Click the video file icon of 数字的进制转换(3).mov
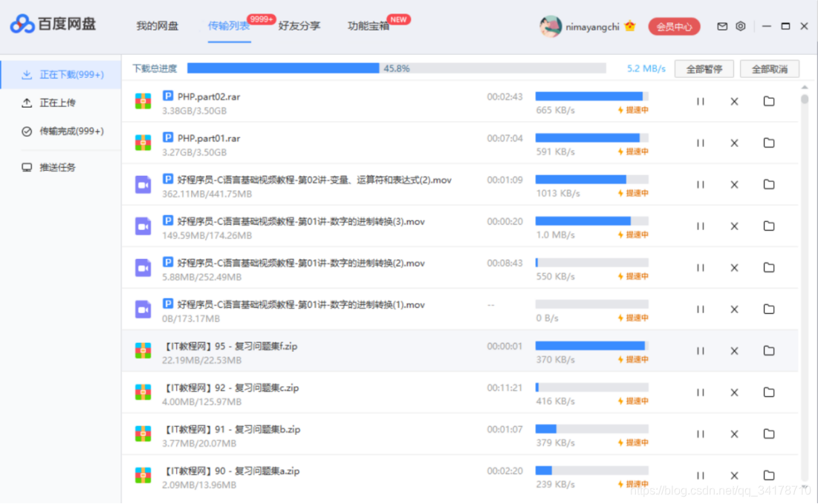 coord(143,226)
